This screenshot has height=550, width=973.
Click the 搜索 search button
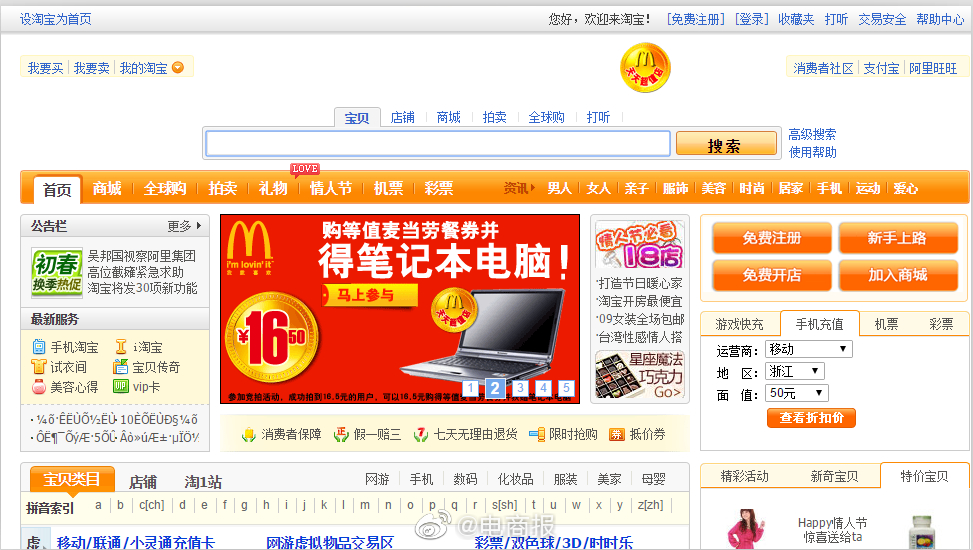pyautogui.click(x=726, y=143)
